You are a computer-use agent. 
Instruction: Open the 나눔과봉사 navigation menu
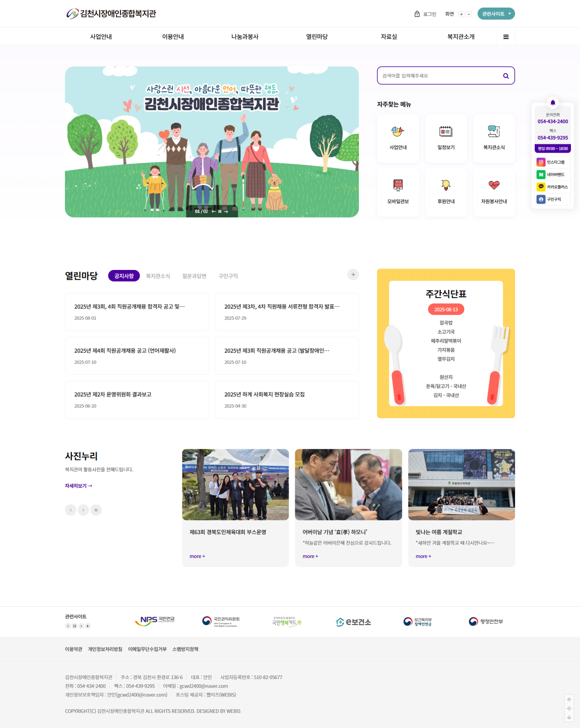click(x=245, y=37)
